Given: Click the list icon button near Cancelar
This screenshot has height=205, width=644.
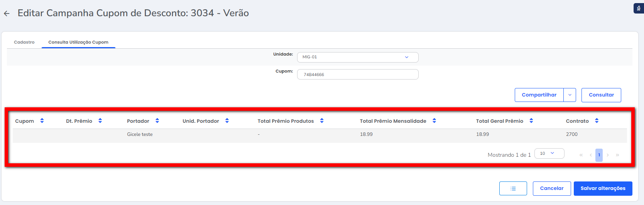Looking at the screenshot, I should pos(513,188).
